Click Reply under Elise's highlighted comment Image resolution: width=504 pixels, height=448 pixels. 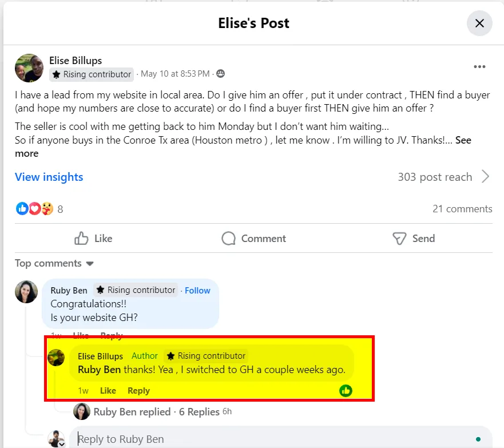point(138,391)
